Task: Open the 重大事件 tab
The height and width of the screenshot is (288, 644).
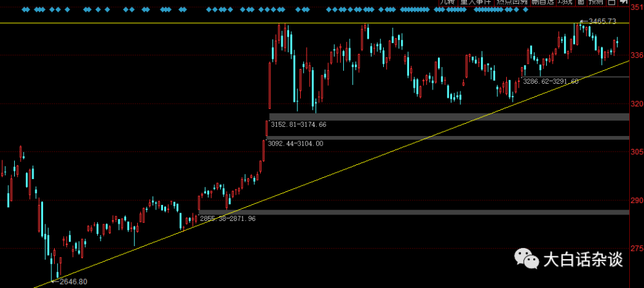Action: (476, 2)
